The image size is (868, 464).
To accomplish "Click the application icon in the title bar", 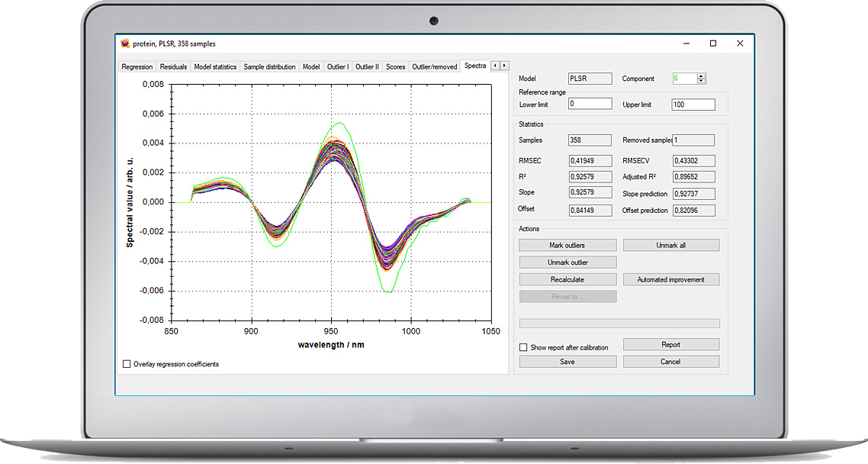I will (x=125, y=43).
